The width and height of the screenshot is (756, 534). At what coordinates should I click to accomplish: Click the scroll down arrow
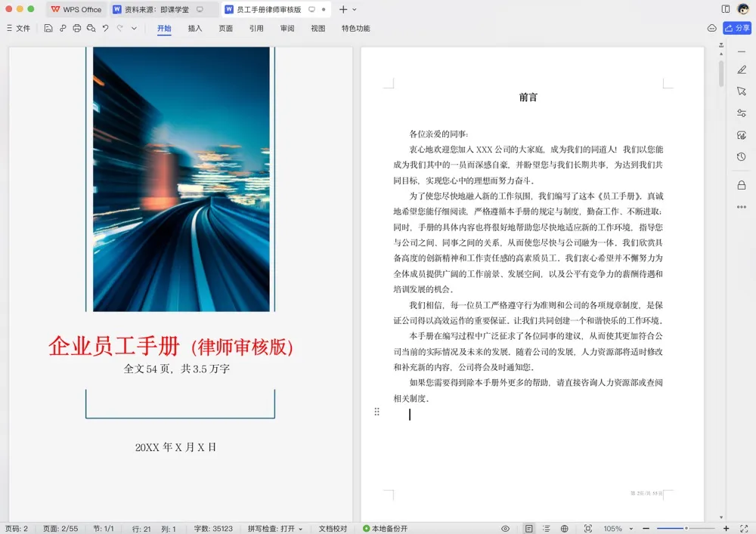point(721,517)
